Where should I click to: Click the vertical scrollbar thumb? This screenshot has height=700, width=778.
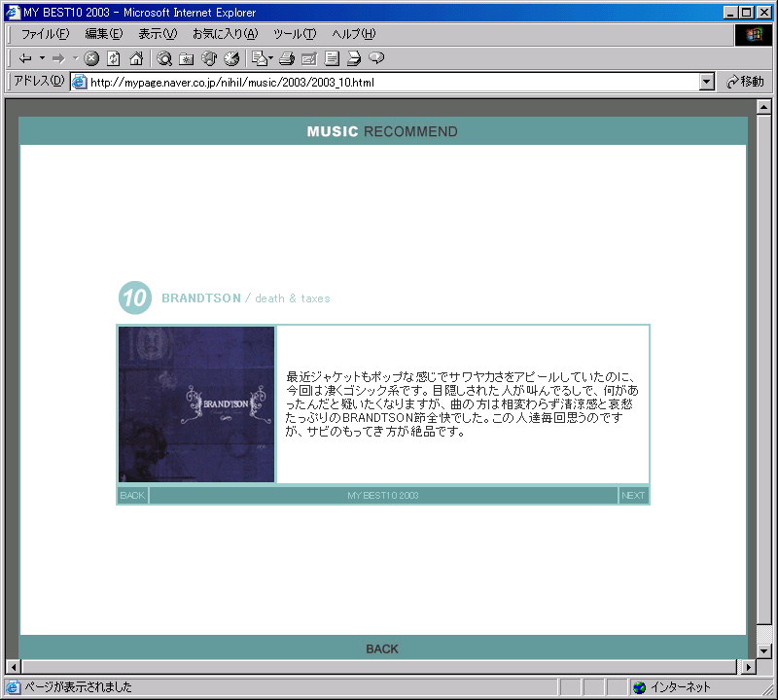tap(763, 369)
